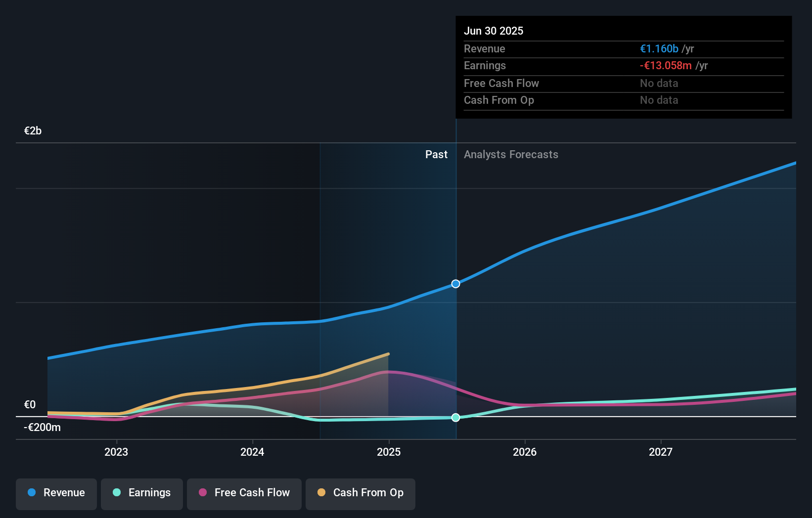The width and height of the screenshot is (812, 518).
Task: Select the Revenue data point marker on the chart
Action: [x=455, y=284]
